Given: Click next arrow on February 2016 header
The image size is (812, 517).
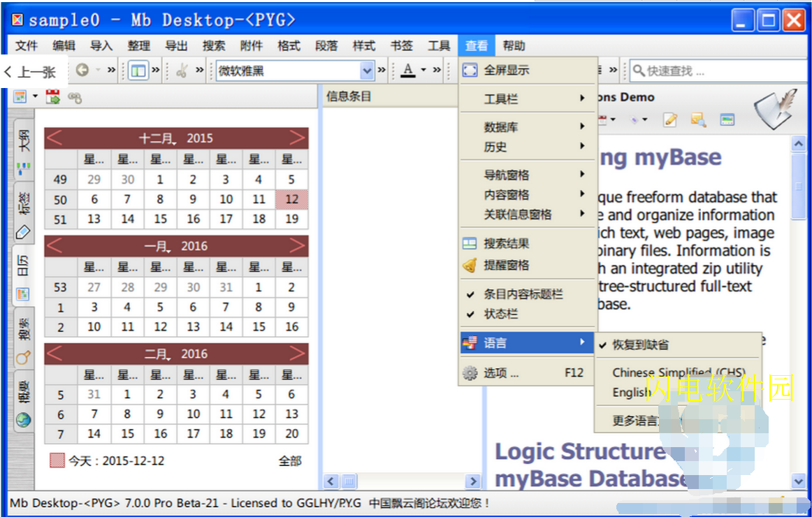Looking at the screenshot, I should [298, 354].
